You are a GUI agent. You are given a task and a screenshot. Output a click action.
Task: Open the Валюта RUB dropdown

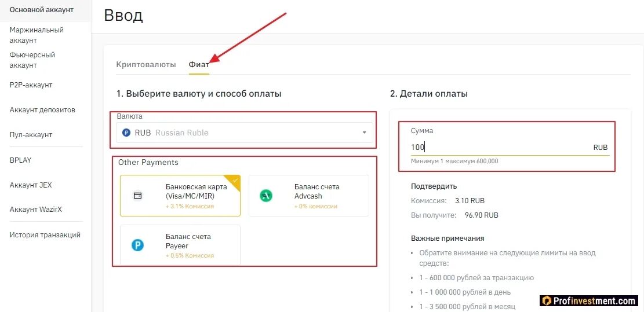tap(245, 133)
